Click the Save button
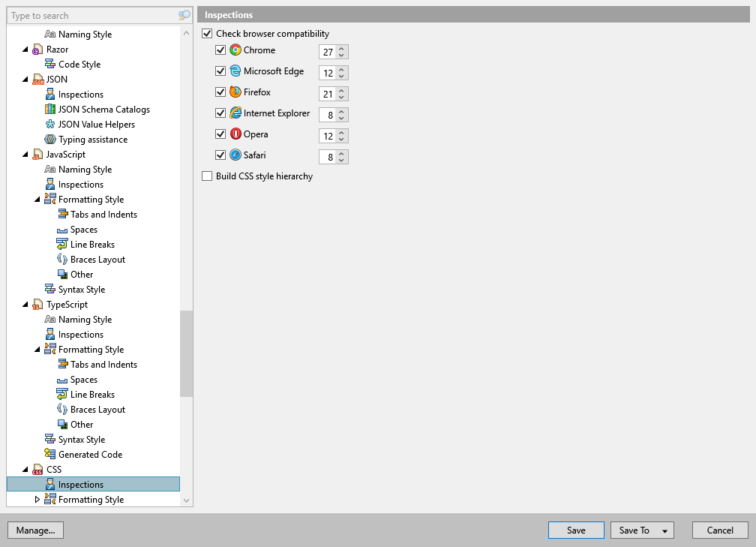The image size is (756, 547). click(x=576, y=530)
